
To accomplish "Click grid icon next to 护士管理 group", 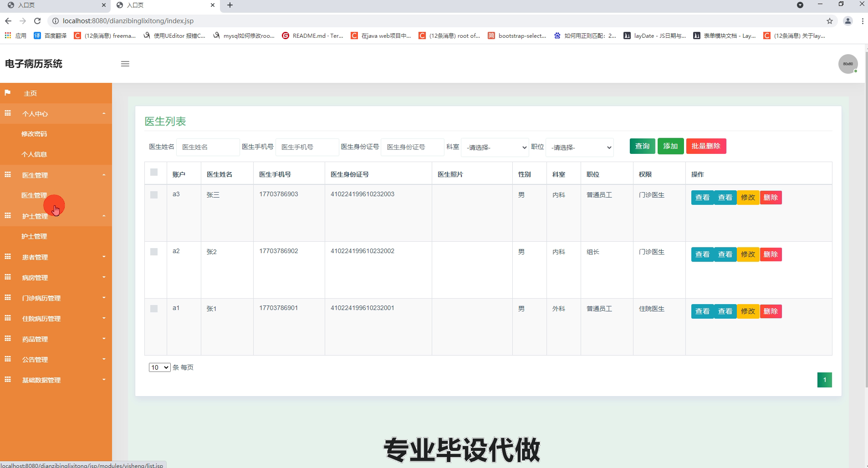I will coord(8,216).
